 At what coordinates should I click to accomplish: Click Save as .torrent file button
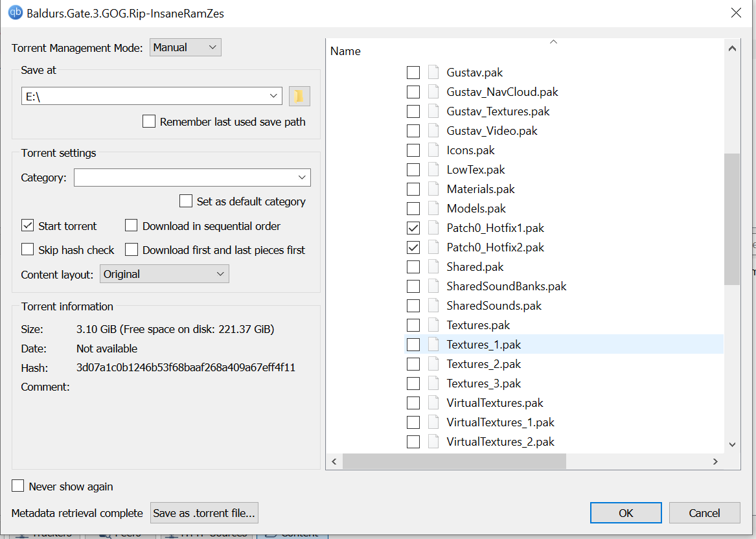204,513
